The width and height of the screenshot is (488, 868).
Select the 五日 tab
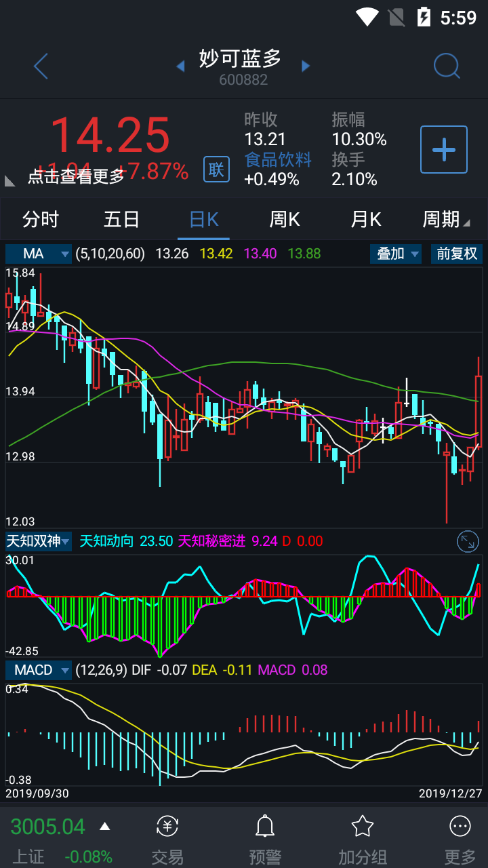click(x=122, y=220)
